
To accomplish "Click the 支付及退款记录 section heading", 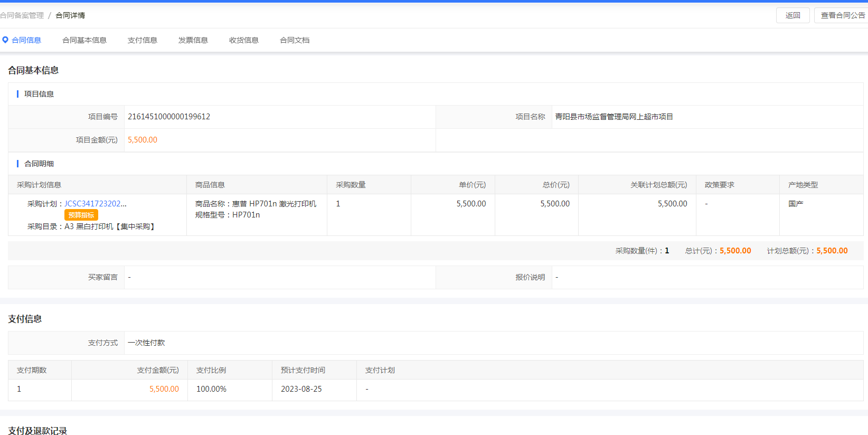I will point(37,431).
